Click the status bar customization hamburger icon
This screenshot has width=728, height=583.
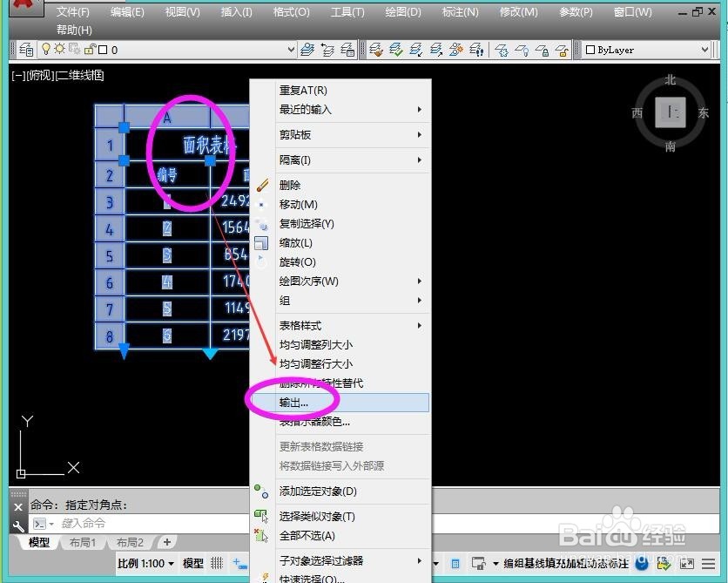(708, 564)
